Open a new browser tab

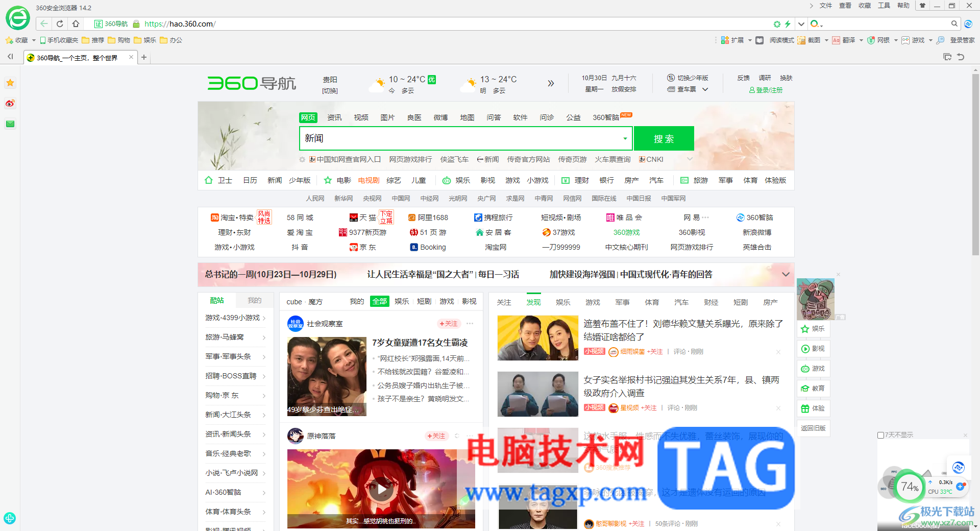[x=144, y=57]
